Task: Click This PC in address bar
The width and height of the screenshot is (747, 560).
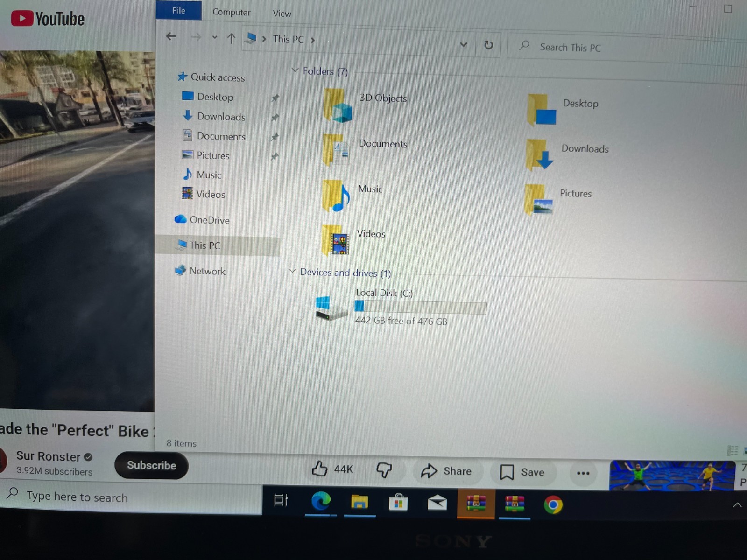Action: click(288, 39)
